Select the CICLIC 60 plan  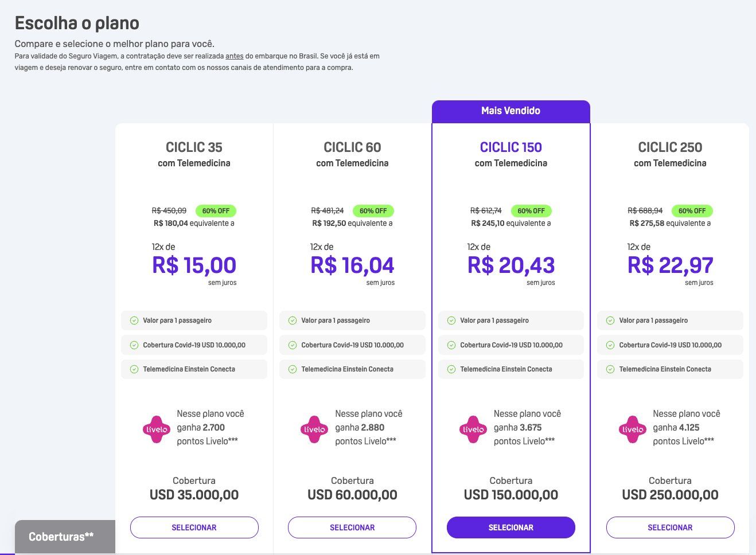pos(352,527)
